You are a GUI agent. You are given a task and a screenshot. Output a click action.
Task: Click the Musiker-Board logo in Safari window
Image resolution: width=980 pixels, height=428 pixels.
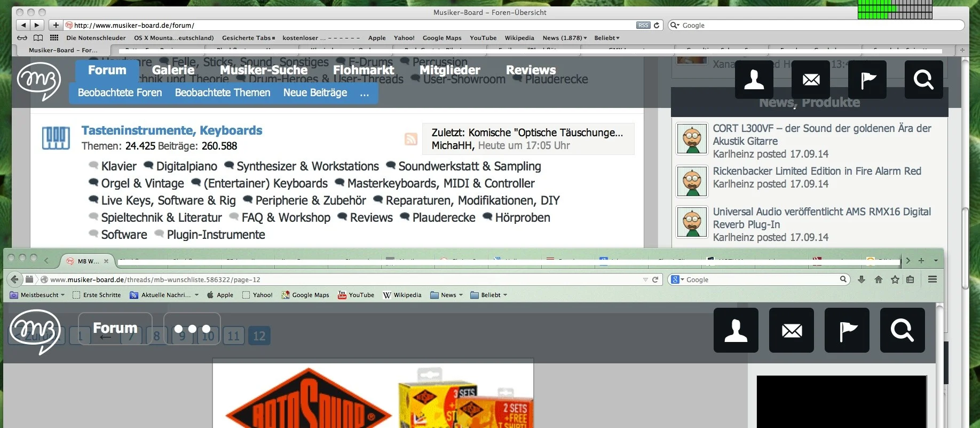coord(38,81)
